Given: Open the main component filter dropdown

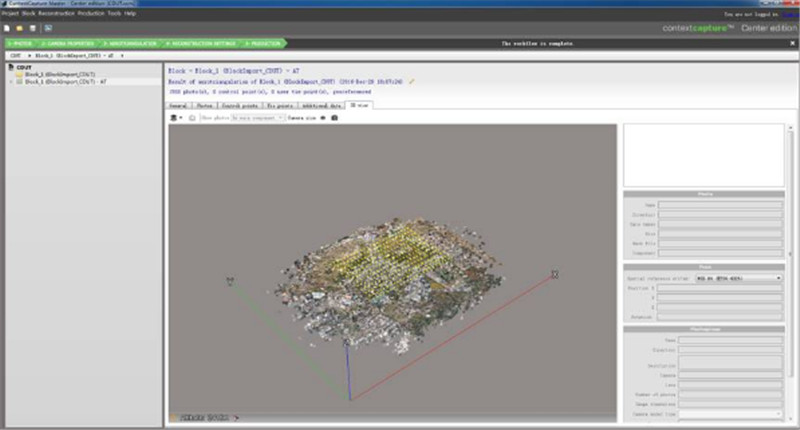Looking at the screenshot, I should [x=257, y=117].
